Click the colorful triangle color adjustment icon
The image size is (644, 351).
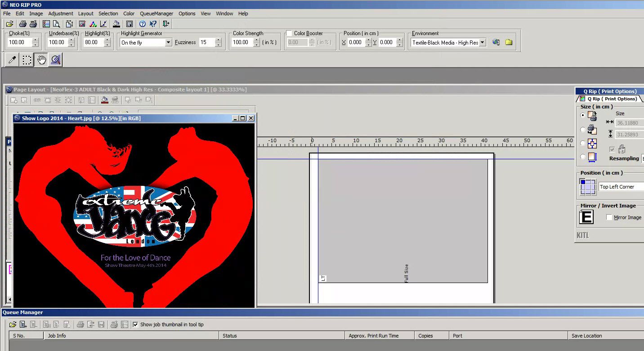coord(93,24)
